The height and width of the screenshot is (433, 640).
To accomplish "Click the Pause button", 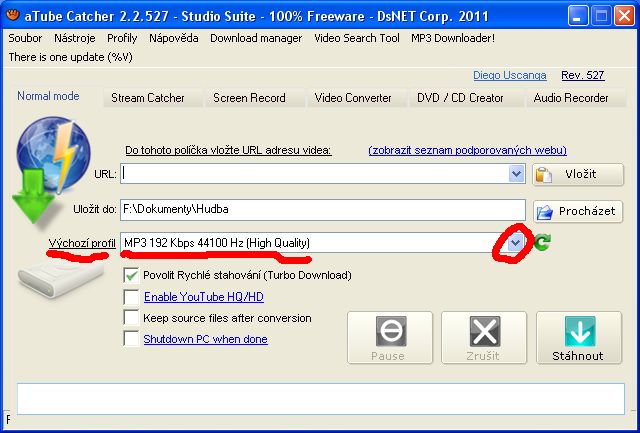I will (x=389, y=338).
